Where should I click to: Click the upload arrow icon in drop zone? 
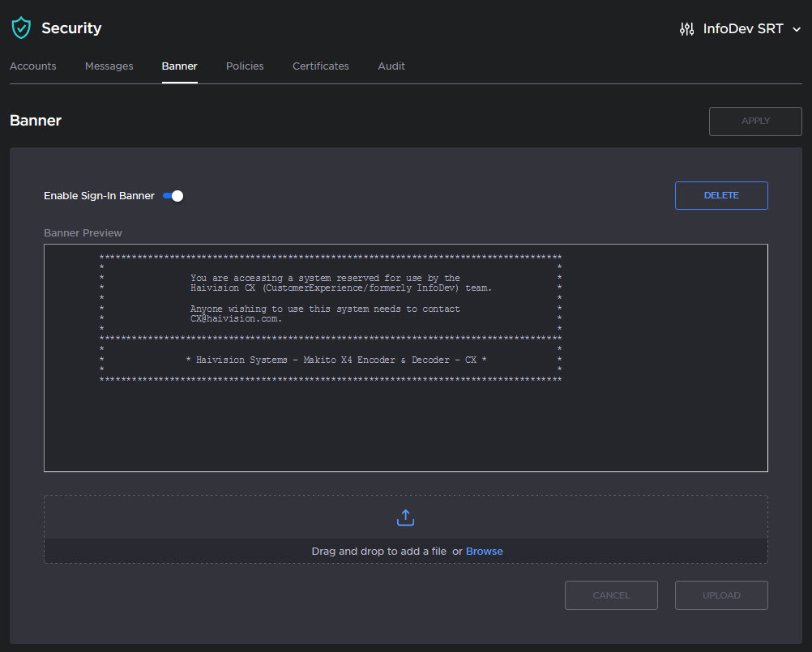406,518
